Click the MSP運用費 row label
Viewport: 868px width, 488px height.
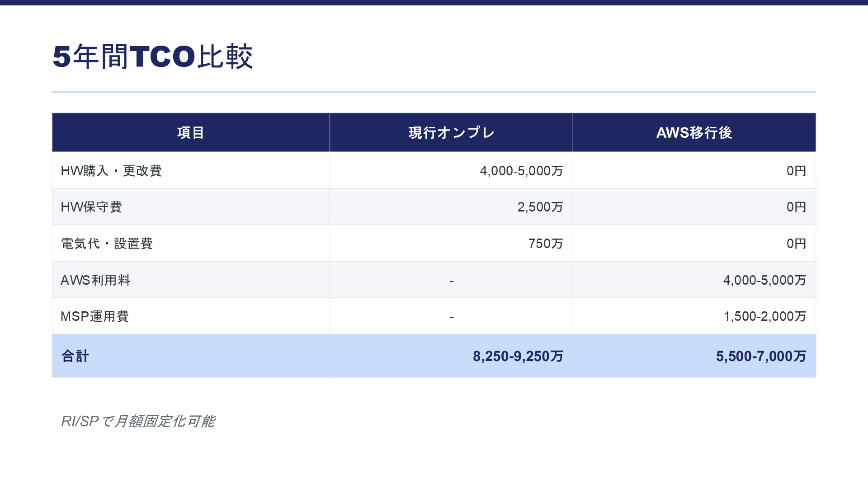[x=94, y=316]
